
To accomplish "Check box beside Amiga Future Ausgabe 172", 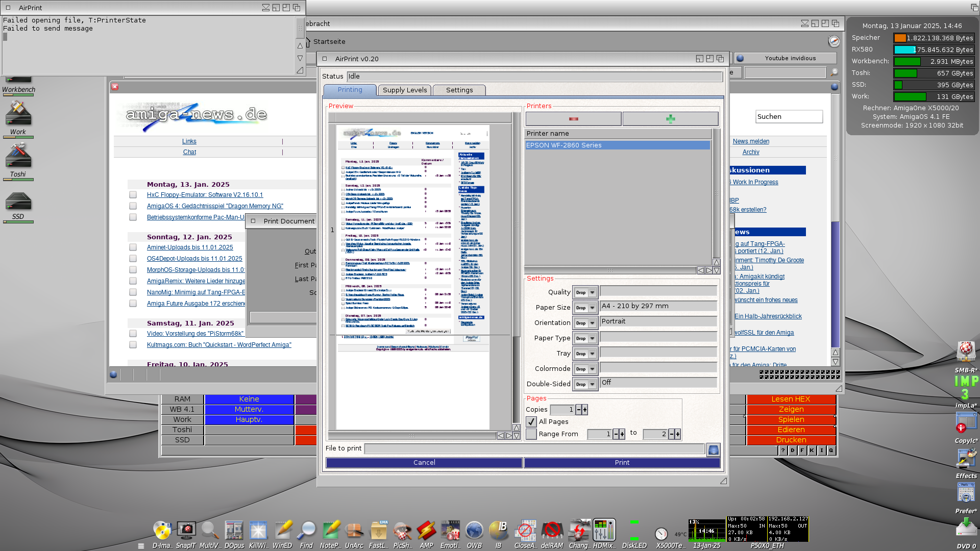I will pos(133,304).
